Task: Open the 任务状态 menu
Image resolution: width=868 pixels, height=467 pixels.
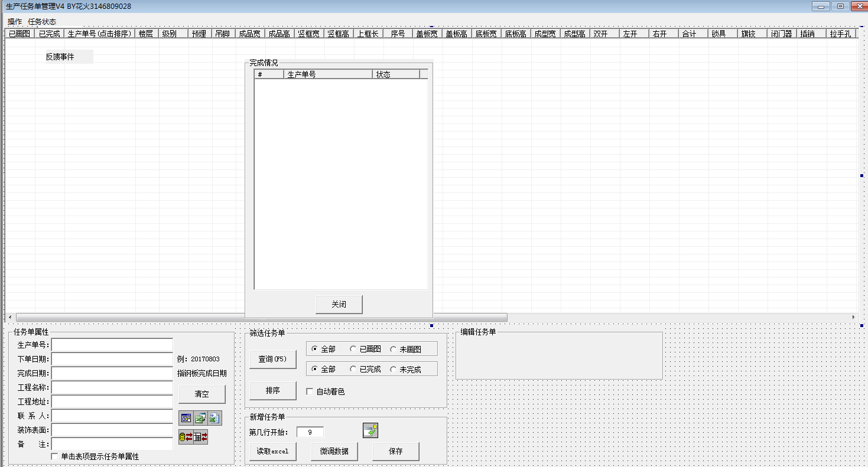Action: 42,21
